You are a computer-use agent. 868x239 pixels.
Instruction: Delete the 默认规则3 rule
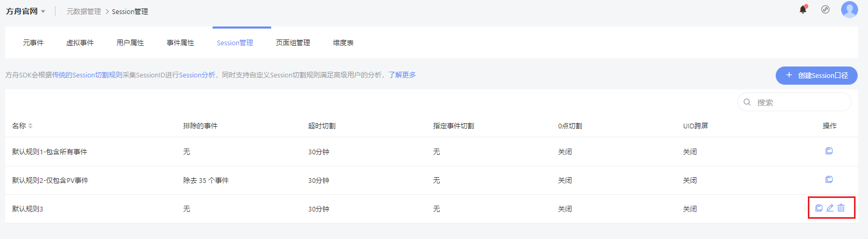click(x=841, y=208)
